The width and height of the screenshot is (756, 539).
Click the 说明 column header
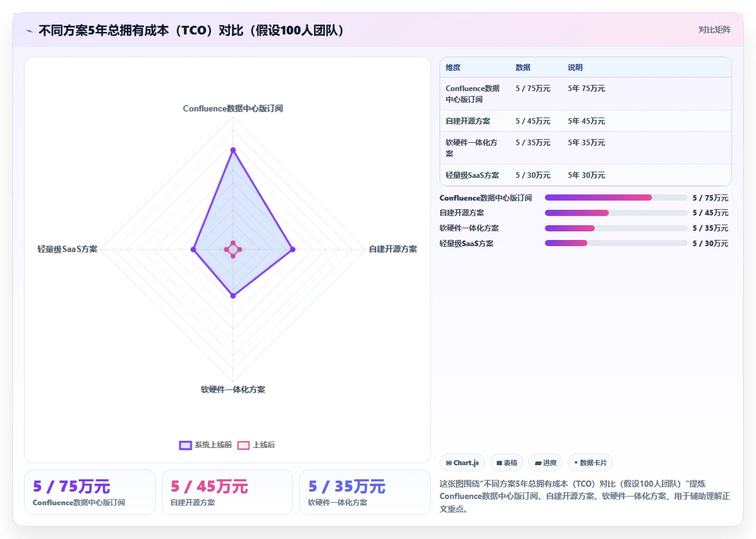[x=575, y=68]
